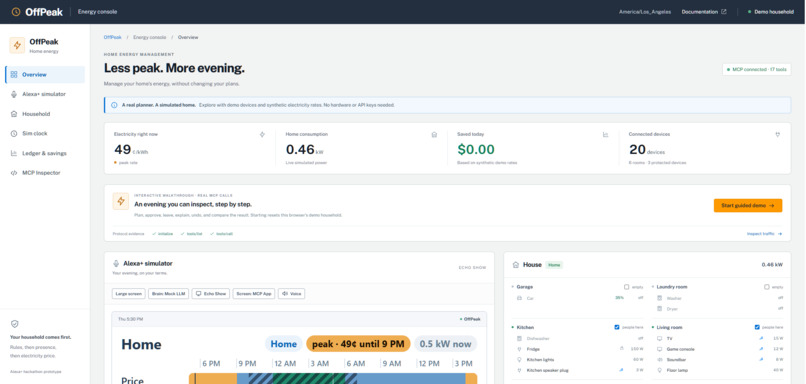Viewport: 806px width, 384px height.
Task: Check the Laundry room empty checkbox
Action: 766,287
